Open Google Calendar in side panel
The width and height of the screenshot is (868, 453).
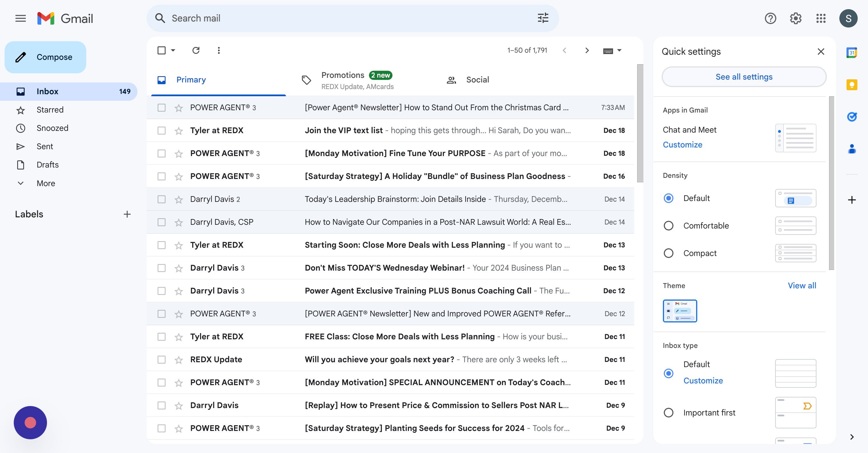coord(851,52)
